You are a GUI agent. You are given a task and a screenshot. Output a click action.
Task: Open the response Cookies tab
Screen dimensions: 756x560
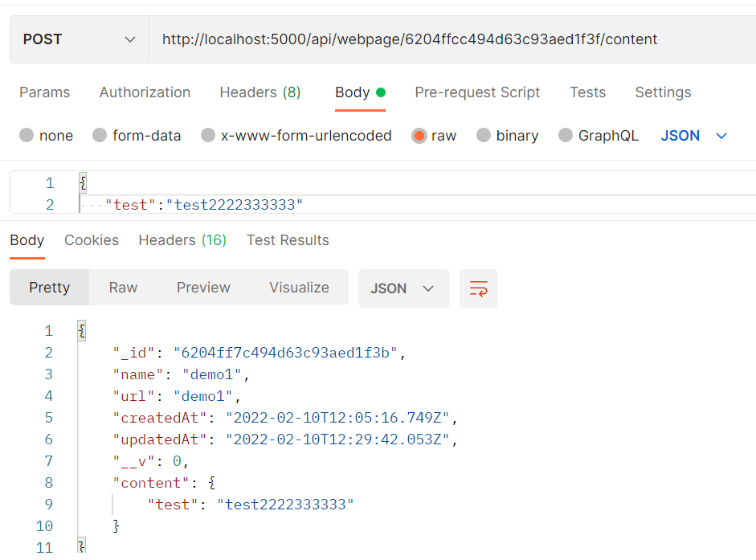[x=91, y=240]
